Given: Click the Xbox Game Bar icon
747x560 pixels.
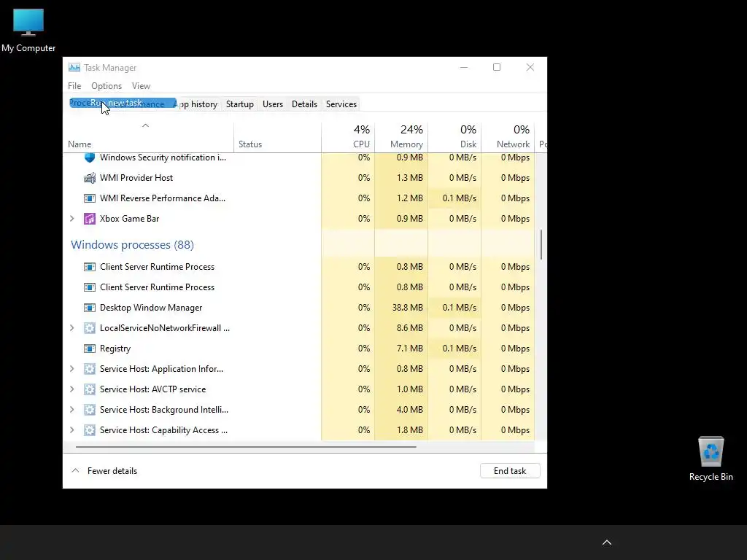Looking at the screenshot, I should point(90,219).
